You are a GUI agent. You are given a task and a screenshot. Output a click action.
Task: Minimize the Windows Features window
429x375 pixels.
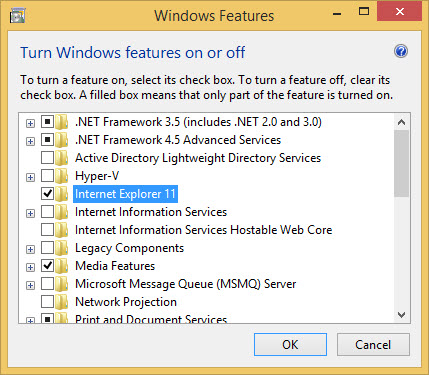click(x=337, y=14)
